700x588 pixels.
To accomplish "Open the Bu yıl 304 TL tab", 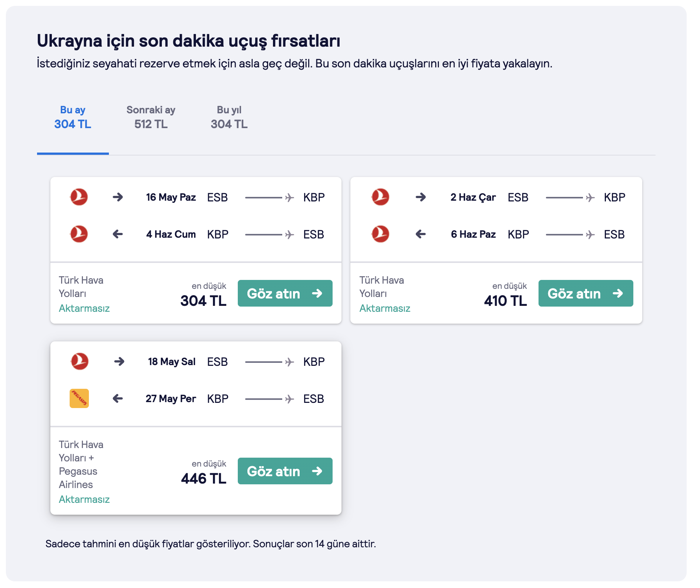I will [229, 117].
